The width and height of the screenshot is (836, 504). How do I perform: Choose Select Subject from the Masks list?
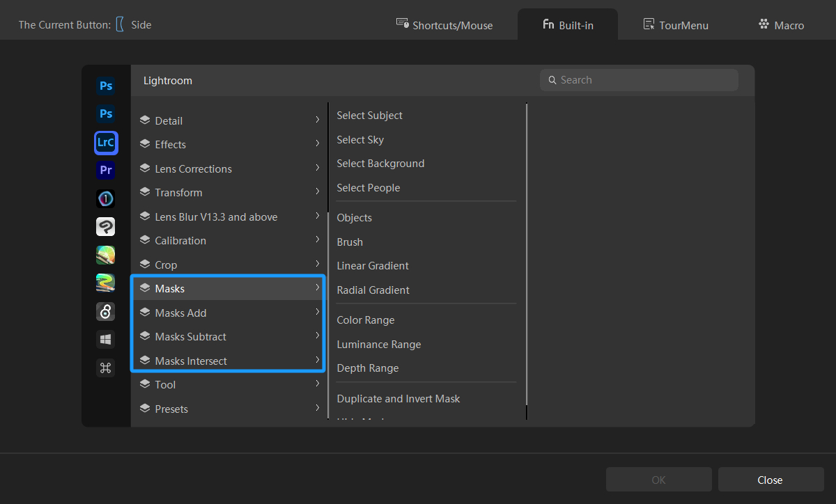(x=369, y=116)
